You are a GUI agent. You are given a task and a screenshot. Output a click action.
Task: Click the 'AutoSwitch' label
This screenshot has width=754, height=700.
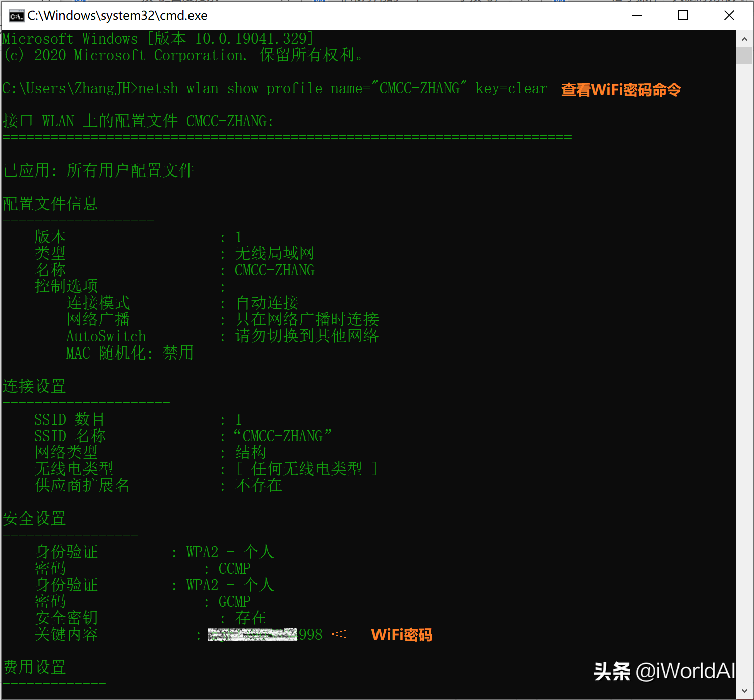pos(106,336)
